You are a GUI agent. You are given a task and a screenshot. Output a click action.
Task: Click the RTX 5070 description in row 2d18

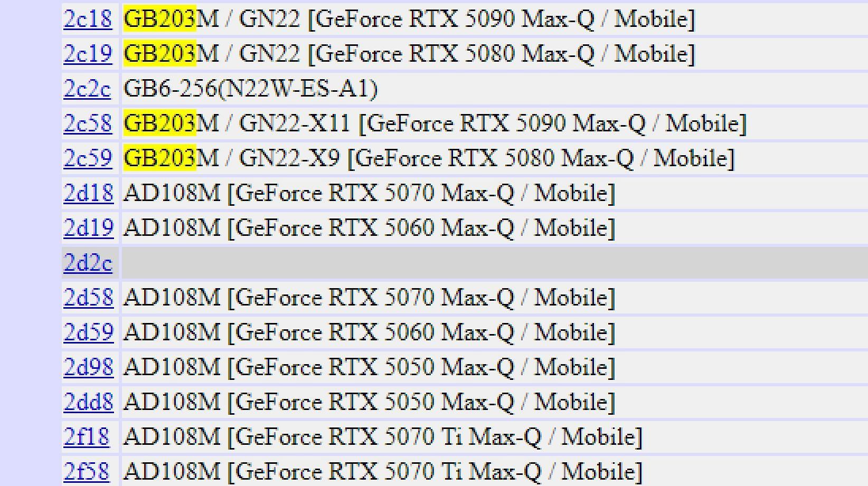click(x=369, y=194)
